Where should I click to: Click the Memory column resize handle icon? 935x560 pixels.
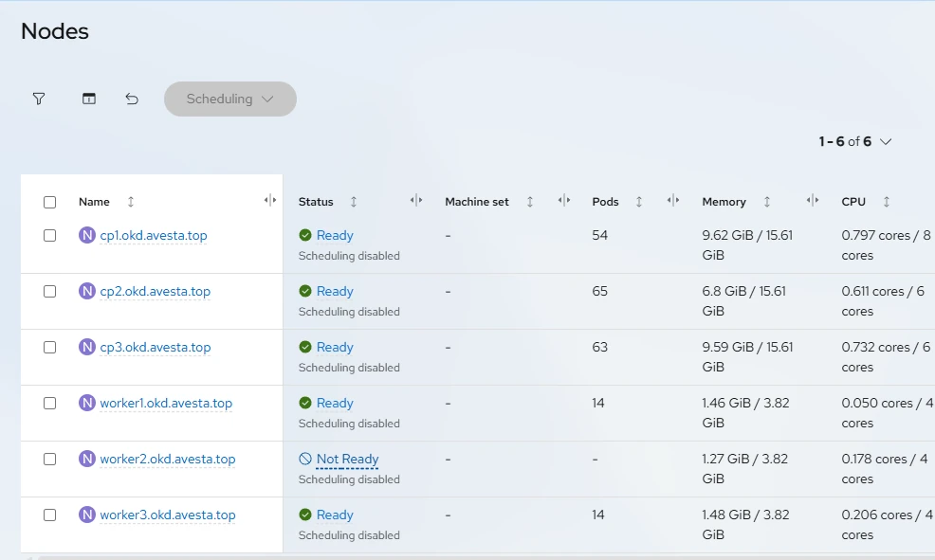pos(813,200)
